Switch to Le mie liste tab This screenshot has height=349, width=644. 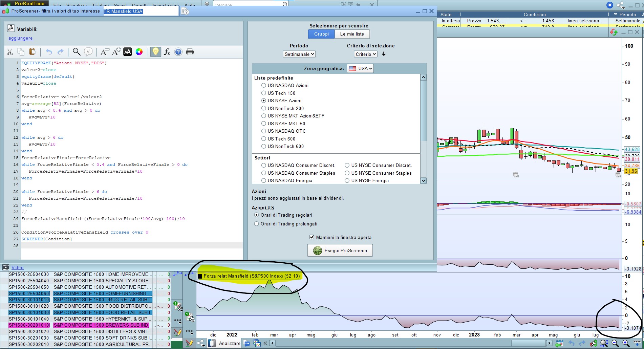pyautogui.click(x=352, y=34)
